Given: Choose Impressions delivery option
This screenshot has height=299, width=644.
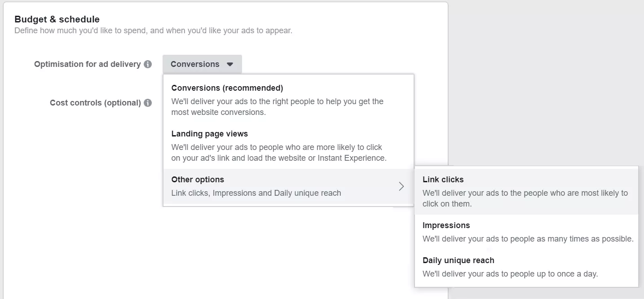Looking at the screenshot, I should coord(446,225).
